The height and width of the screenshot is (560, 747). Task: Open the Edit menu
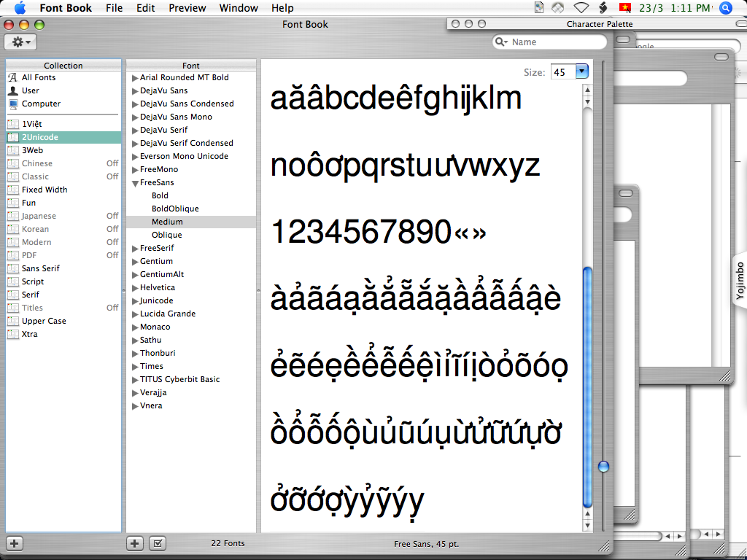point(145,8)
